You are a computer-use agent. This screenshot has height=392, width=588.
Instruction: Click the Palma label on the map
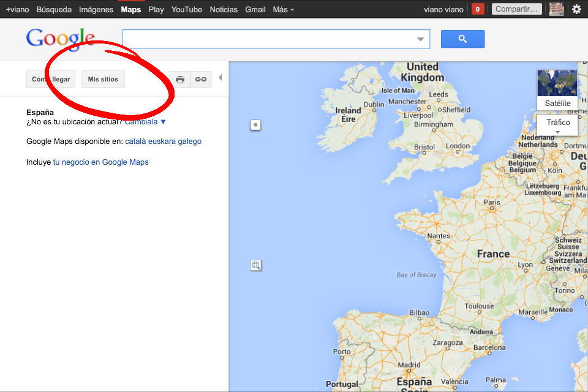click(496, 380)
